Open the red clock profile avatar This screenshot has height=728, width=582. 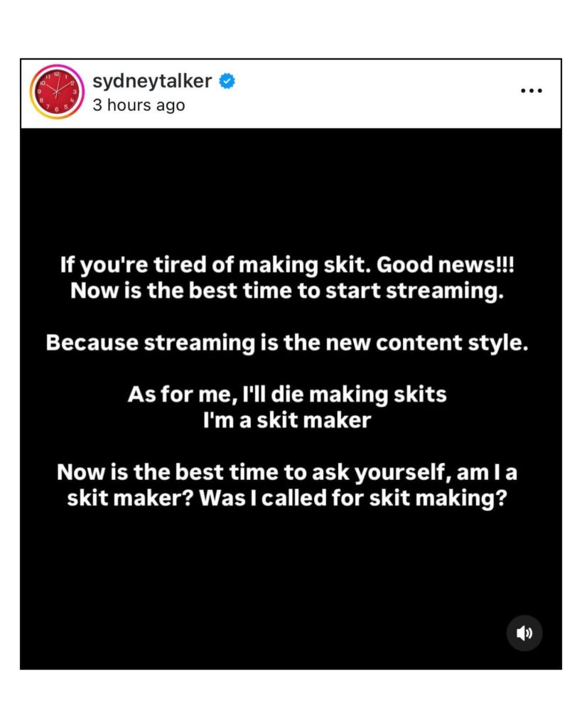click(56, 92)
